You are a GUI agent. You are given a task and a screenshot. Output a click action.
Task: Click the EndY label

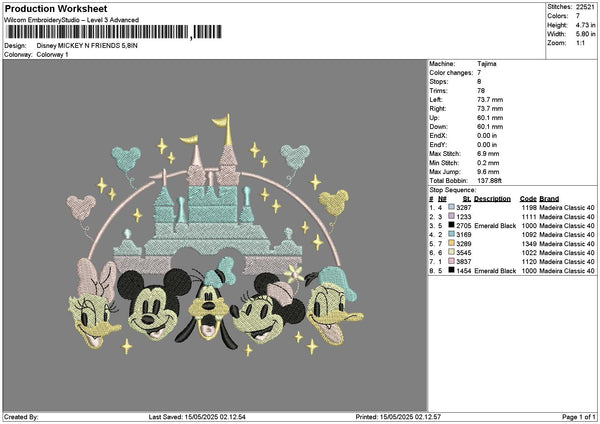(x=438, y=145)
